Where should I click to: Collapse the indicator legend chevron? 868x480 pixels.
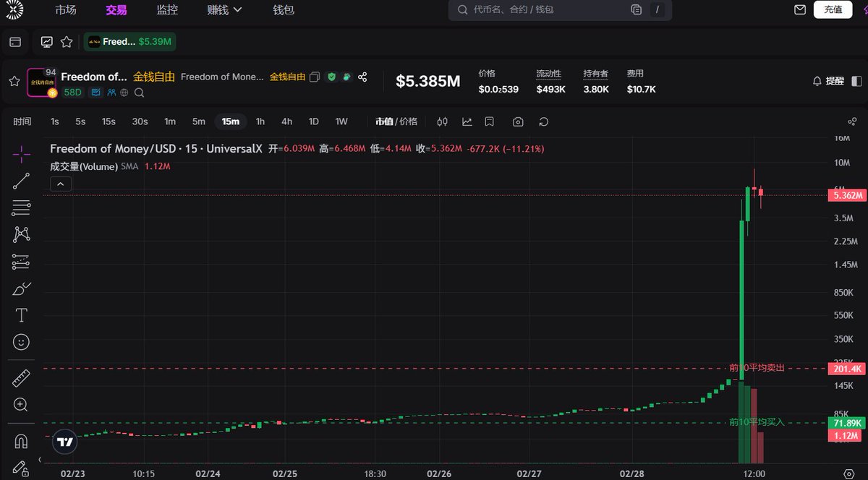(x=60, y=184)
